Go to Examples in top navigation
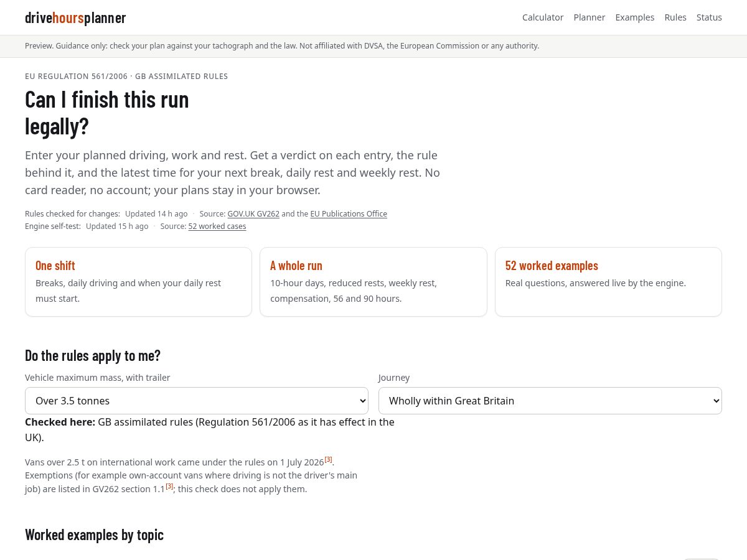 pyautogui.click(x=635, y=17)
